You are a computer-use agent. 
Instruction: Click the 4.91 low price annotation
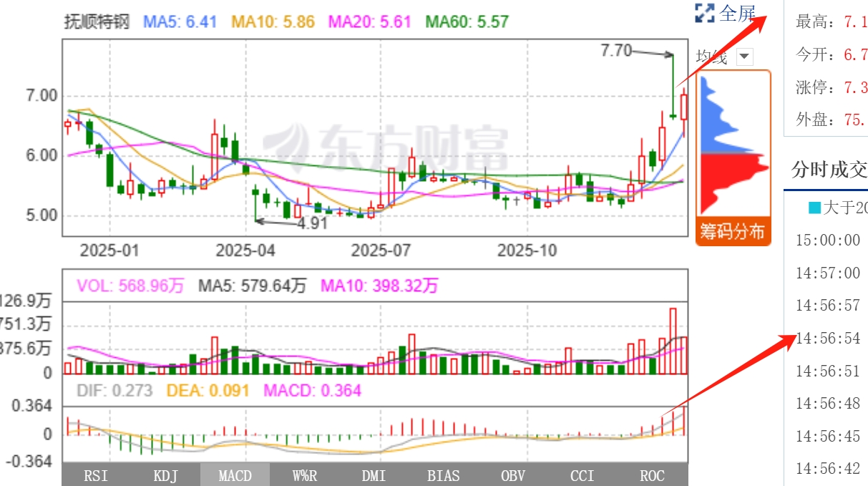point(313,223)
